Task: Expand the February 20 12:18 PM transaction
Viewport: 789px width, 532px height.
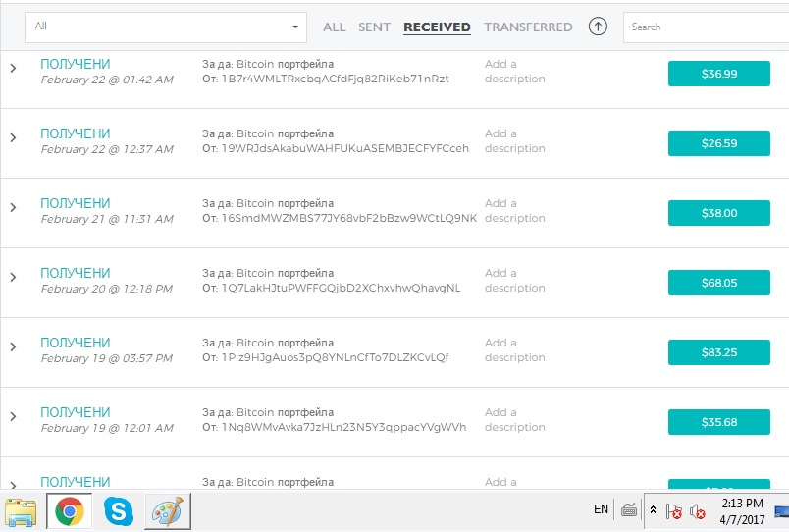Action: click(x=13, y=277)
